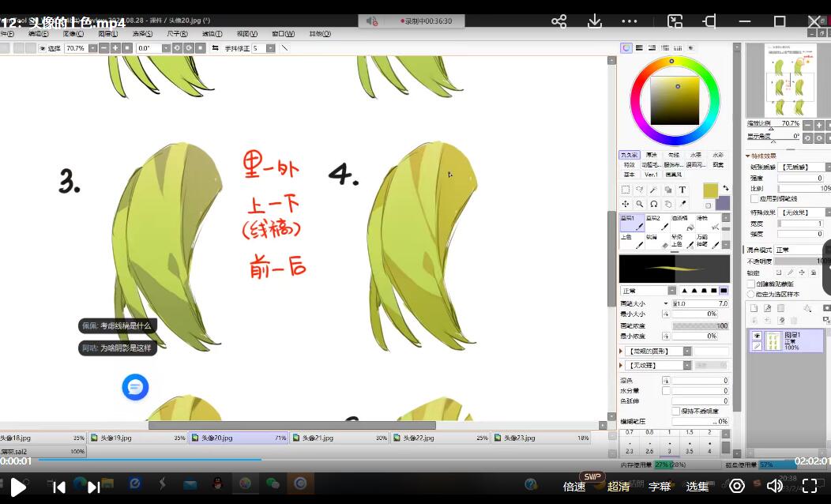Skip to next video

93,487
